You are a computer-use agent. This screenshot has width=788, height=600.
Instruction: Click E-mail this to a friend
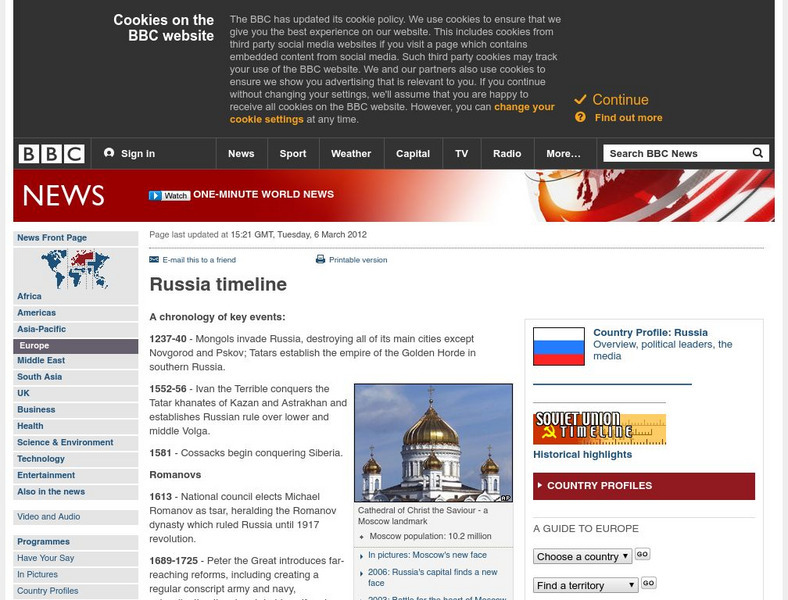click(x=199, y=260)
